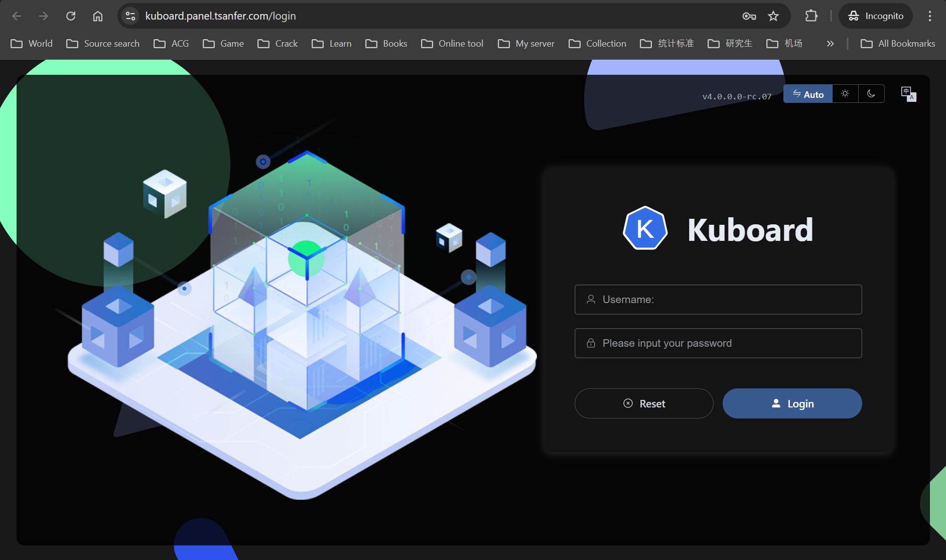Open the My server bookmark folder

tap(526, 44)
